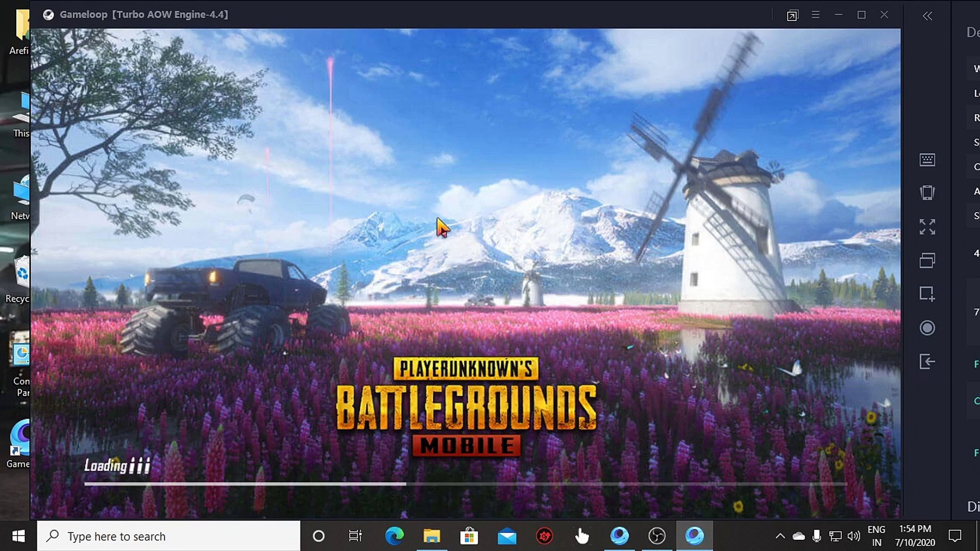Show hidden tray icons with the caret arrow
Image resolution: width=980 pixels, height=551 pixels.
(x=781, y=536)
